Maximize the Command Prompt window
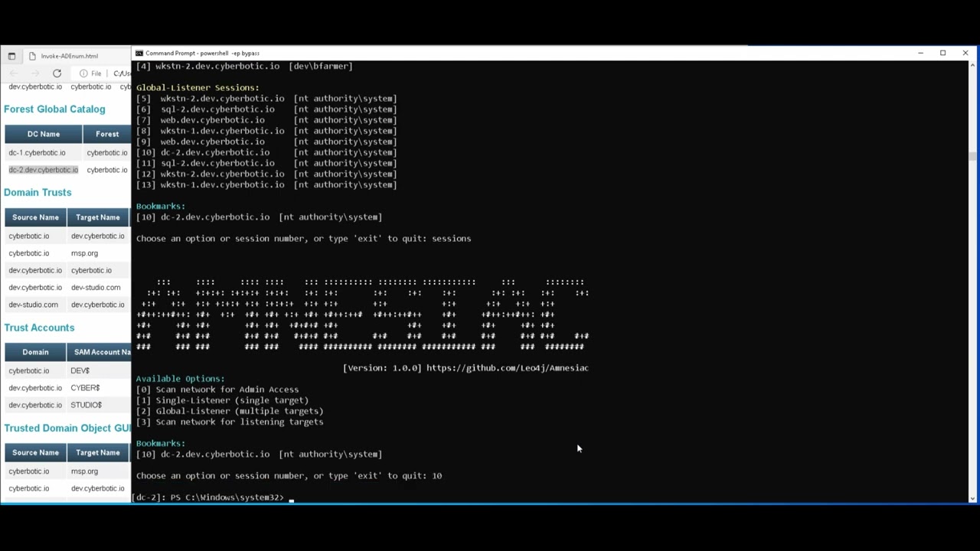The width and height of the screenshot is (980, 551). 943,53
